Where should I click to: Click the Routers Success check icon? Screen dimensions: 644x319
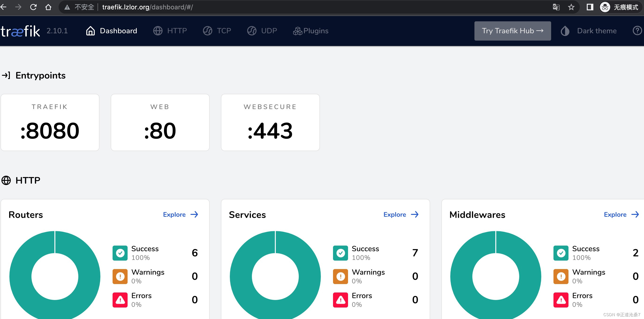(x=120, y=253)
